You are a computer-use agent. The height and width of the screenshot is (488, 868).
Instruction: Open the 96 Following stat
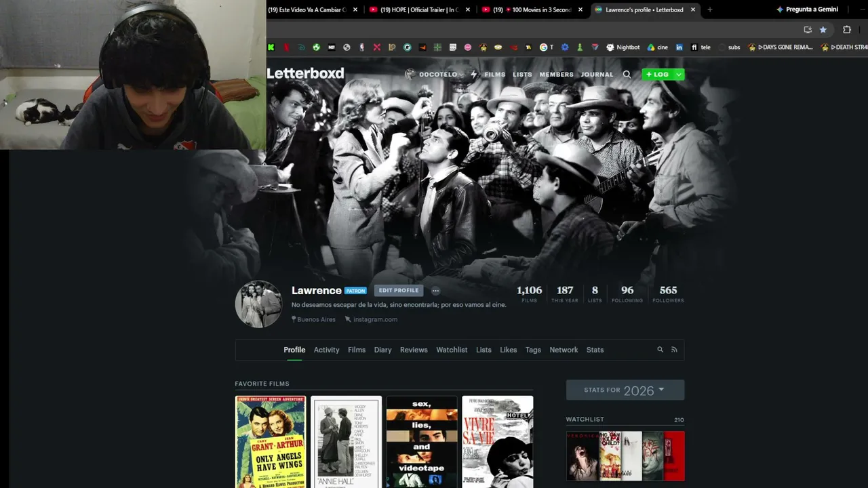click(627, 294)
